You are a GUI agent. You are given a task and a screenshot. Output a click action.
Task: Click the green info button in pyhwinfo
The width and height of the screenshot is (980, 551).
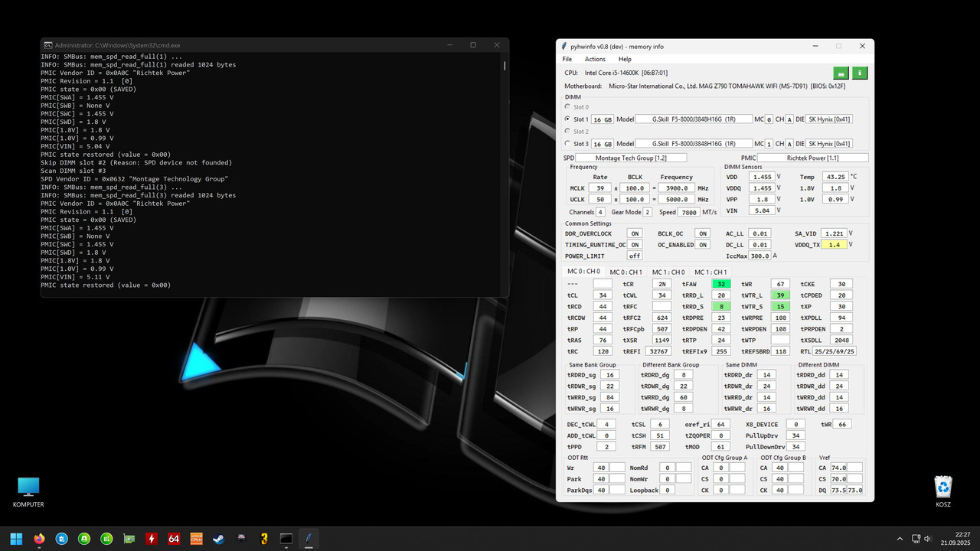[861, 73]
